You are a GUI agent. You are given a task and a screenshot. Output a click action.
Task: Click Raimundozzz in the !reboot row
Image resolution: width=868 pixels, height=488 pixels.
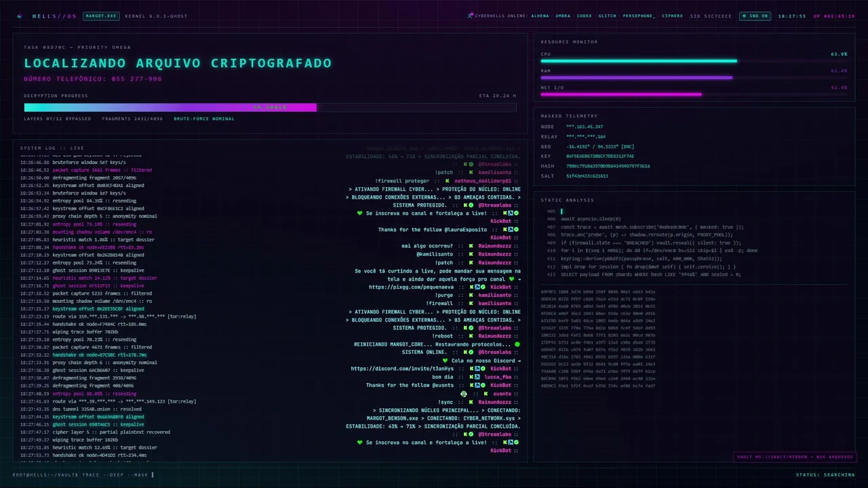[495, 336]
